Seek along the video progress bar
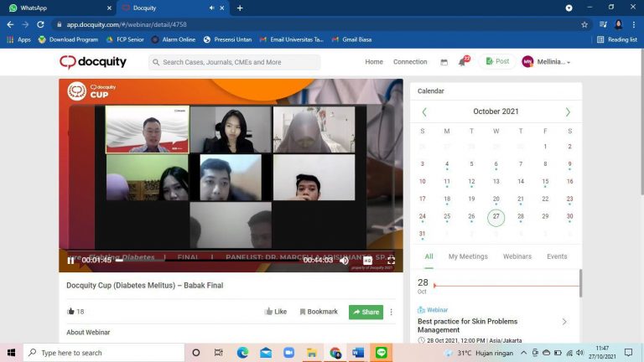The height and width of the screenshot is (362, 644). [x=210, y=261]
